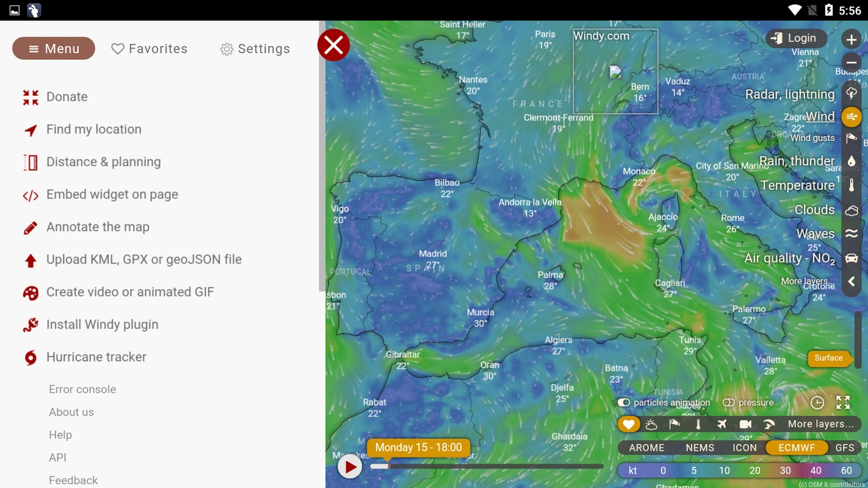Viewport: 868px width, 488px height.
Task: Click the Create video or animated GIF entry
Action: pyautogui.click(x=130, y=292)
